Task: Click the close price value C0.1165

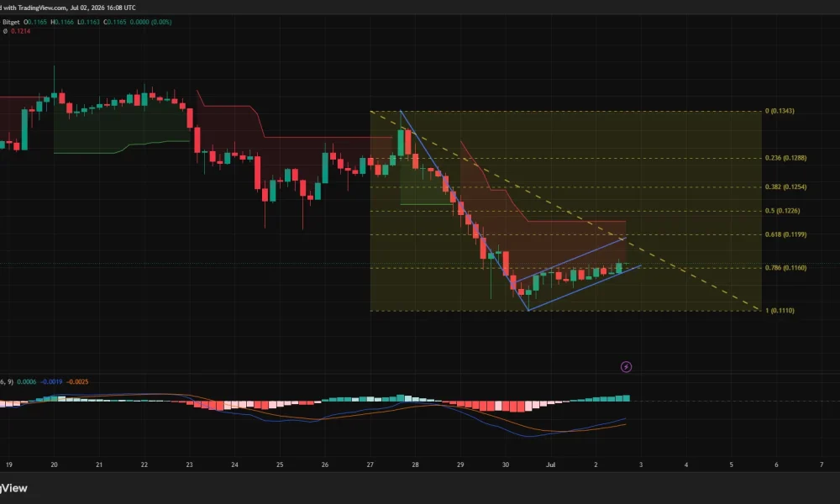Action: point(114,22)
